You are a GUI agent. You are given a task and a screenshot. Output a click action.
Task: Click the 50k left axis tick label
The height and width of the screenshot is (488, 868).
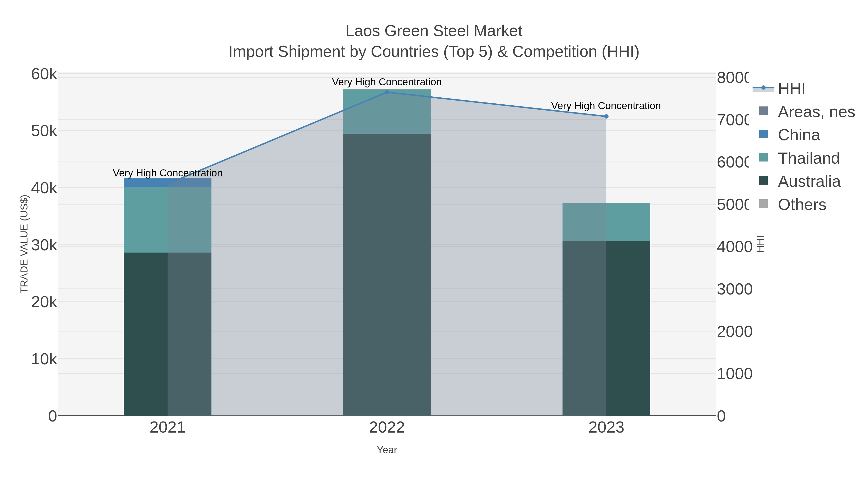[44, 131]
